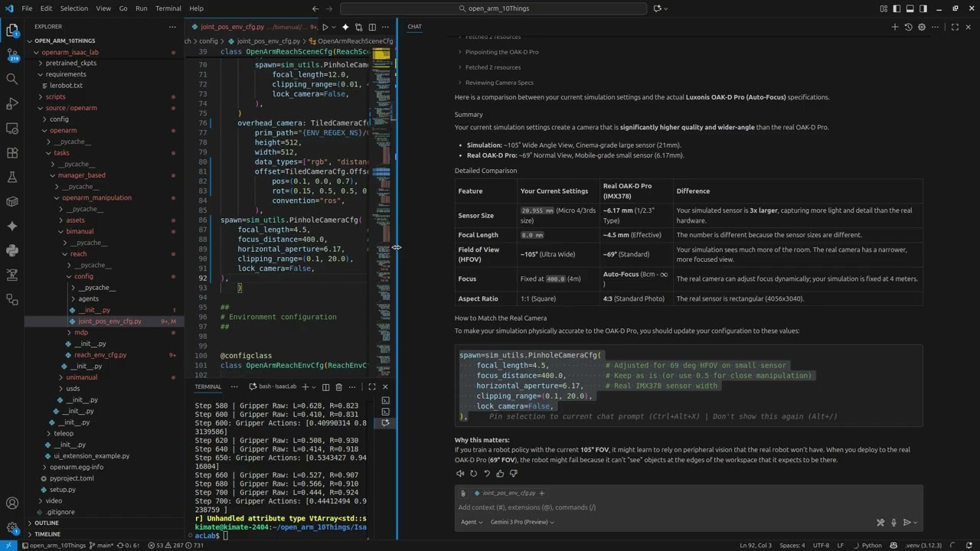980x551 pixels.
Task: Open Run and Debug view
Action: [x=12, y=103]
